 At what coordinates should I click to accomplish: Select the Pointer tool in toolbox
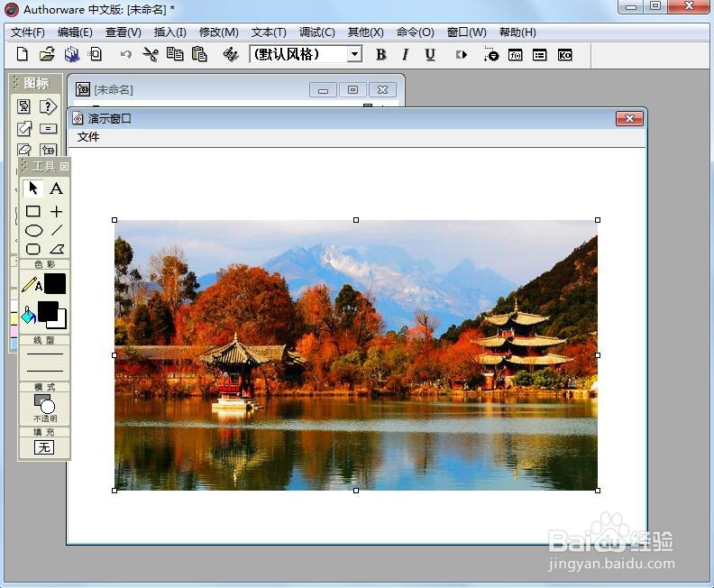point(32,188)
